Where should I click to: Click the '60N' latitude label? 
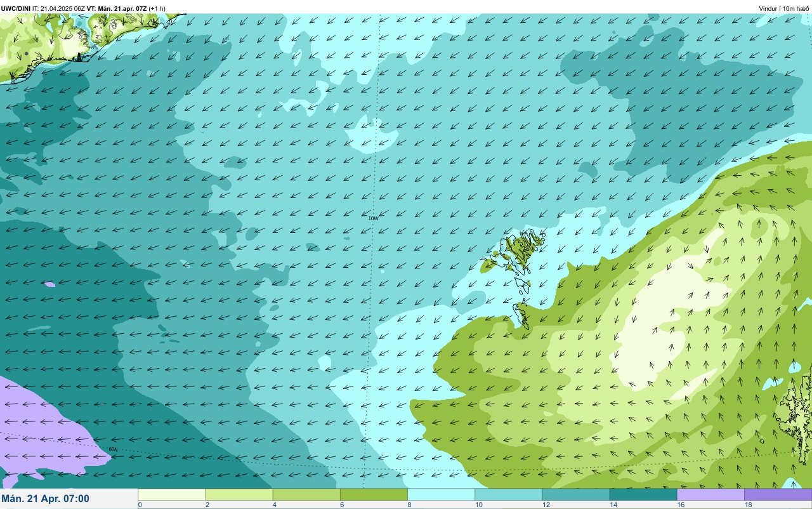pos(113,449)
